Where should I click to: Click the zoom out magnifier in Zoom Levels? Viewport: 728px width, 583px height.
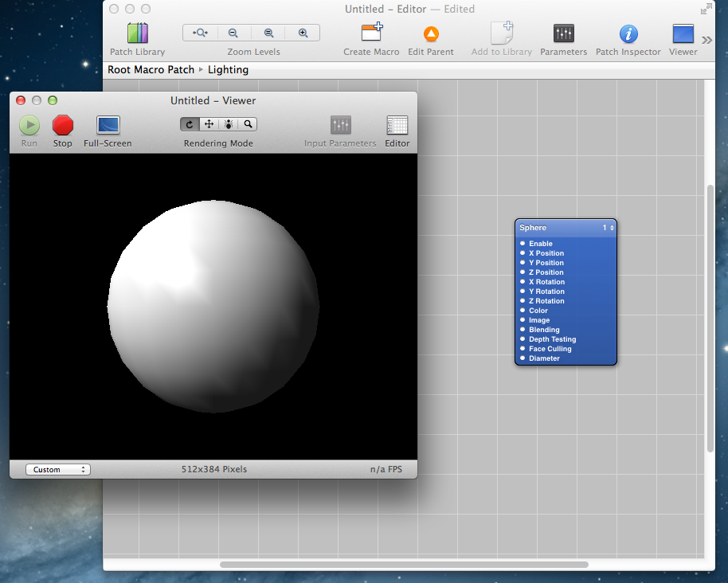(x=233, y=33)
